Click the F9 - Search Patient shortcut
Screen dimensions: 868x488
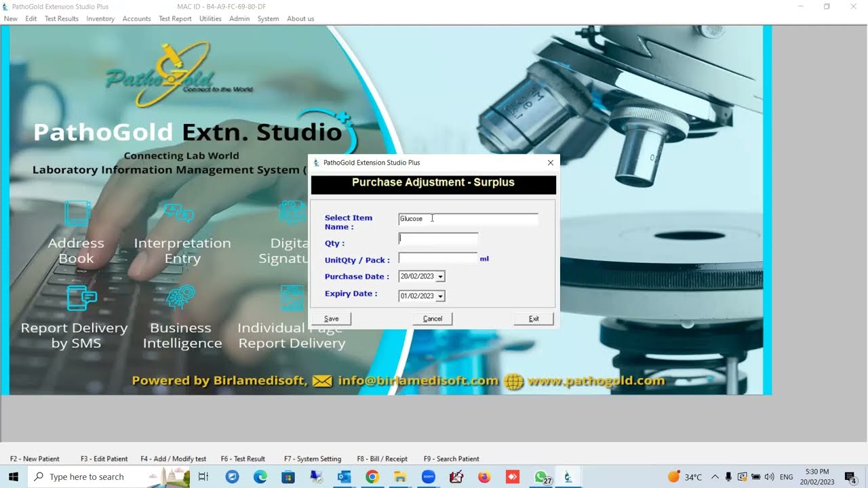451,459
